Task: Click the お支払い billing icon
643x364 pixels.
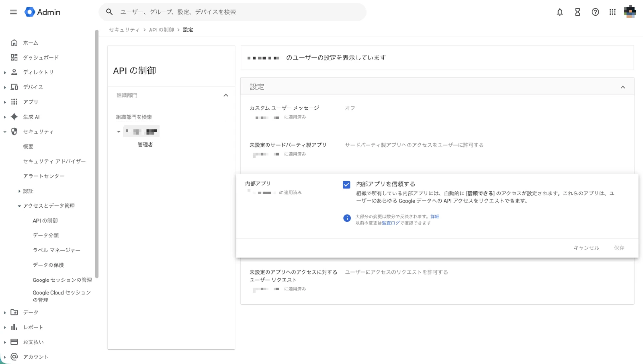Action: click(14, 342)
